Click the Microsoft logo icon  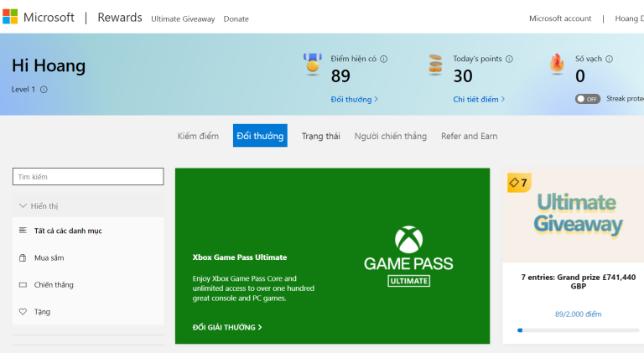(10, 18)
